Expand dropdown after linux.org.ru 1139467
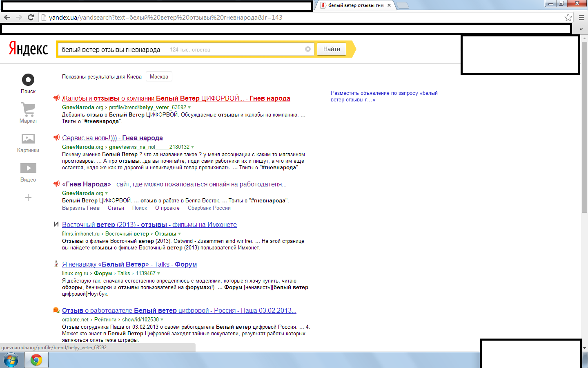 tap(158, 274)
